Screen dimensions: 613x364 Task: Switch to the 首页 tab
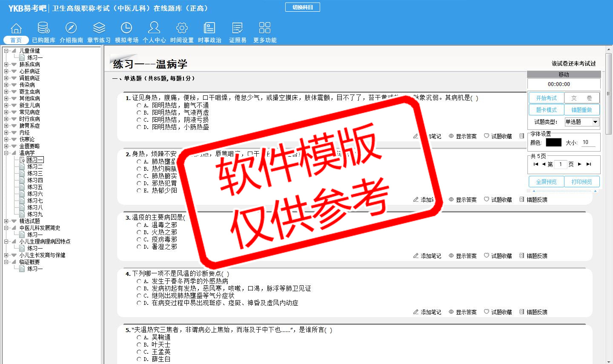(16, 40)
